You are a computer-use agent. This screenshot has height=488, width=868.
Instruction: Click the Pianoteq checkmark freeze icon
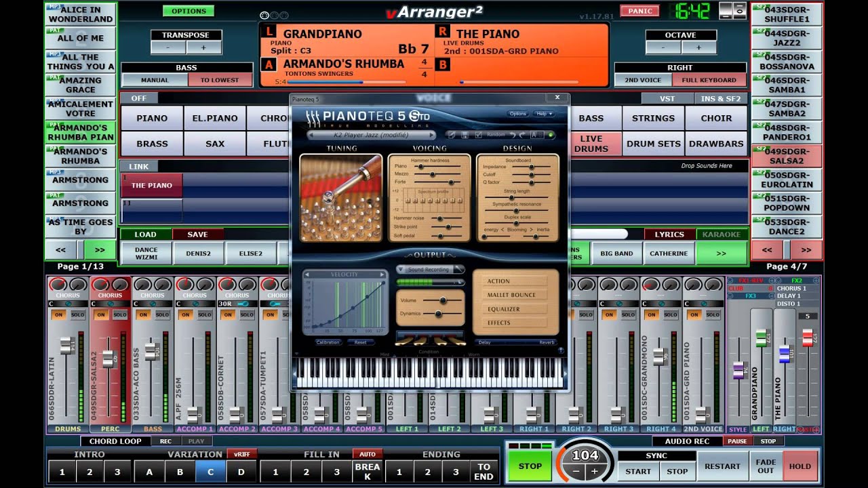coord(478,135)
